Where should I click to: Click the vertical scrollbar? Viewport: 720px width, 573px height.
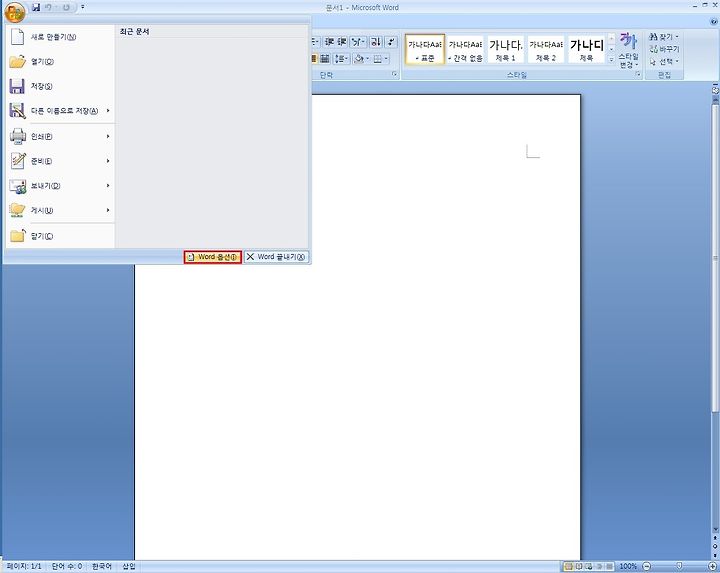(715, 257)
